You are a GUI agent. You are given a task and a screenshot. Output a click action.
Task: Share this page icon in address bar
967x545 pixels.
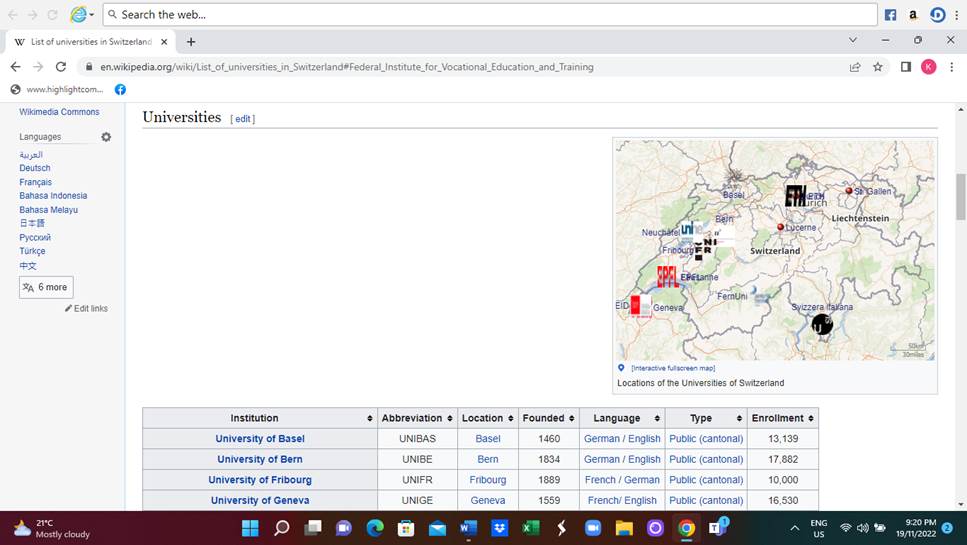click(x=855, y=67)
